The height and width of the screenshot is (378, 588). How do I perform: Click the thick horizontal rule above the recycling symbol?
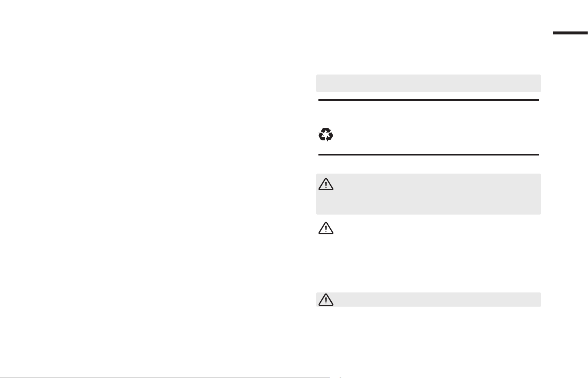coord(428,100)
